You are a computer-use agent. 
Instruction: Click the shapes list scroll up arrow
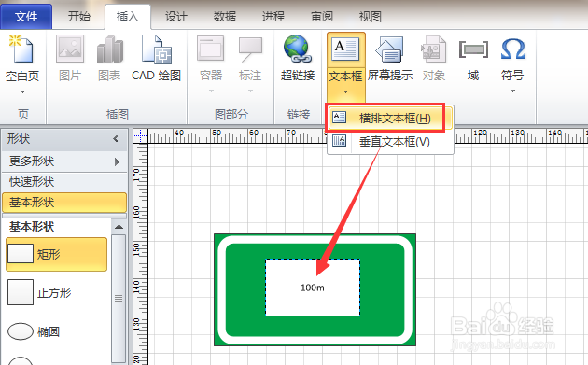point(119,227)
